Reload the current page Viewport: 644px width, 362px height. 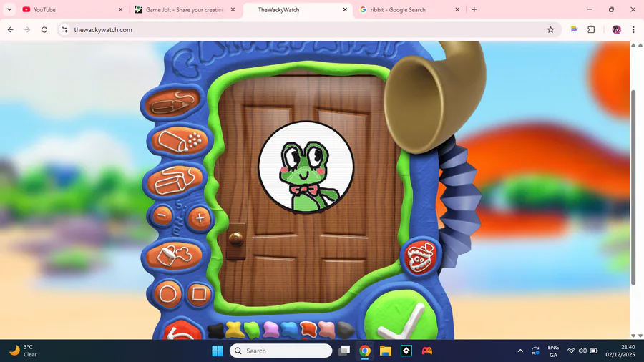tap(44, 29)
